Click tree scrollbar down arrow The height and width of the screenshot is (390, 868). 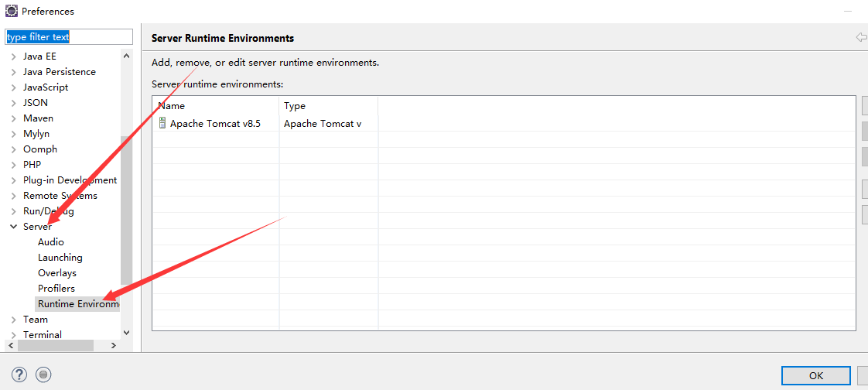(126, 333)
